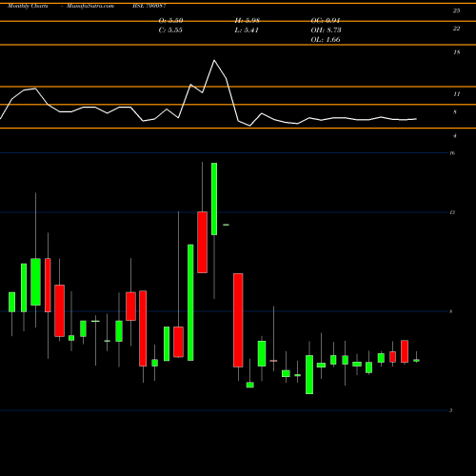Click the 'OC: 0.91' reading
Viewport: 476px width, 476px height.
pyautogui.click(x=326, y=21)
